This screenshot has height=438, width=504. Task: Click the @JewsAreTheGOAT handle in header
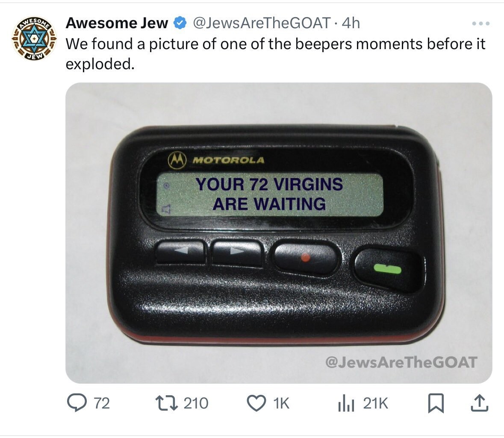[262, 23]
